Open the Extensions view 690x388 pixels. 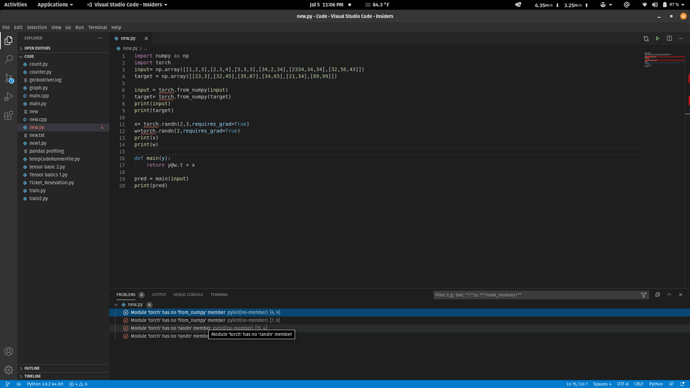coord(8,116)
